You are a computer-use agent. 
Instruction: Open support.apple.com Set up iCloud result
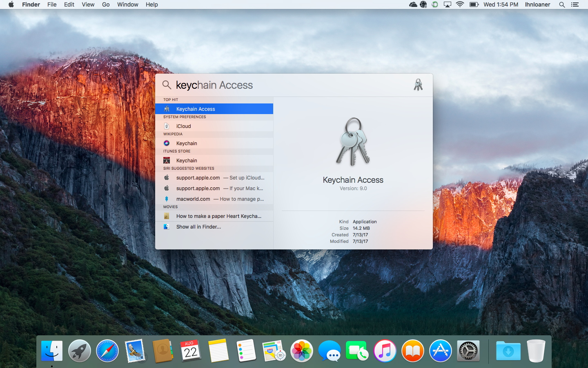tap(214, 177)
